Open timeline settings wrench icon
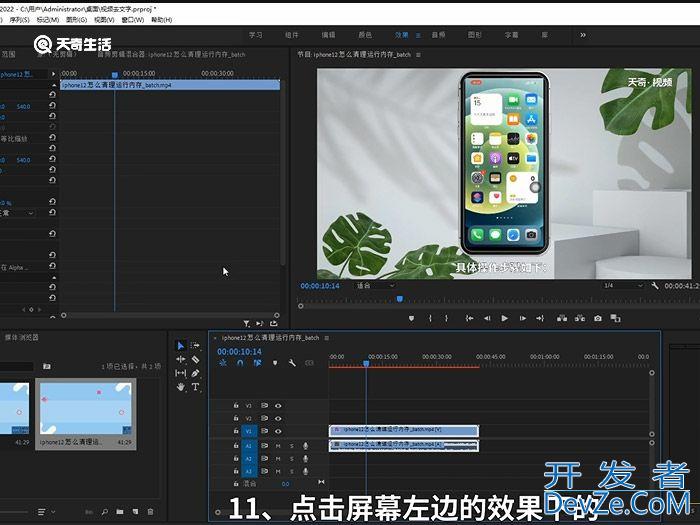The image size is (700, 525). click(292, 363)
